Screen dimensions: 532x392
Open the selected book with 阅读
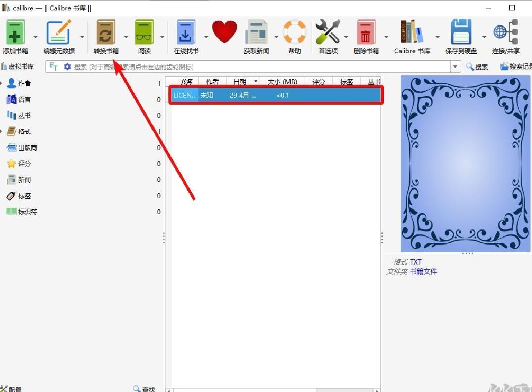144,37
